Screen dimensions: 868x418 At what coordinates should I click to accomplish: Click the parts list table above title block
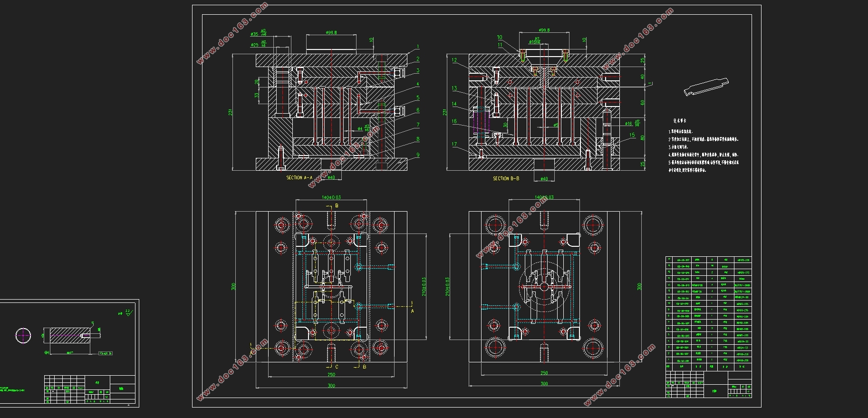coord(708,313)
